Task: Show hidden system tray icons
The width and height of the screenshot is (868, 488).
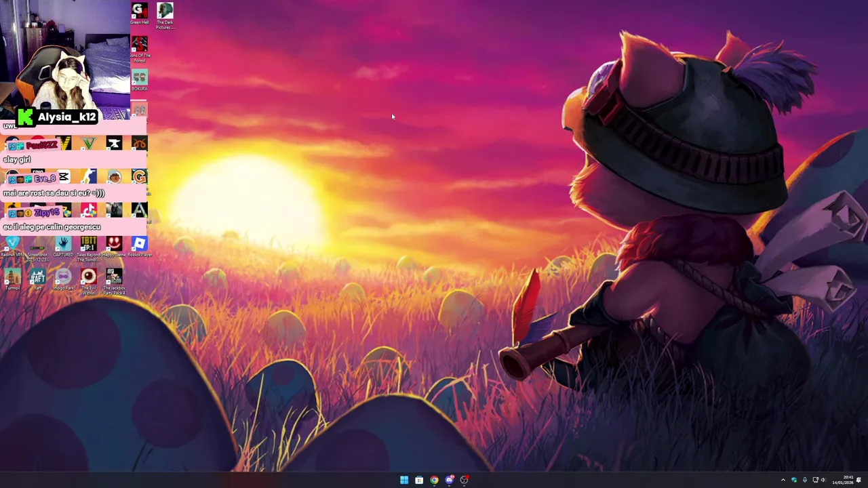Action: click(783, 480)
